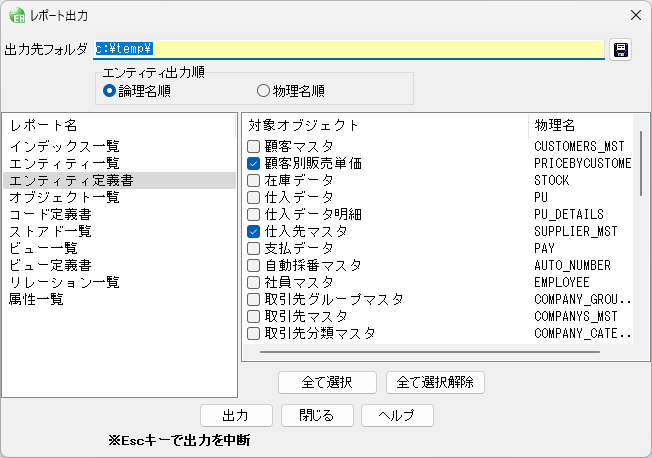Viewport: 652px width, 458px height.
Task: Click the COMPANY_GROU.. physical name cell
Action: 583,300
